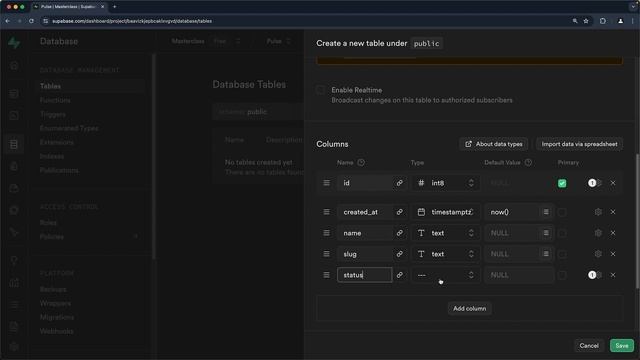This screenshot has width=640, height=360.
Task: Open default value suggestions for created_at
Action: (546, 212)
